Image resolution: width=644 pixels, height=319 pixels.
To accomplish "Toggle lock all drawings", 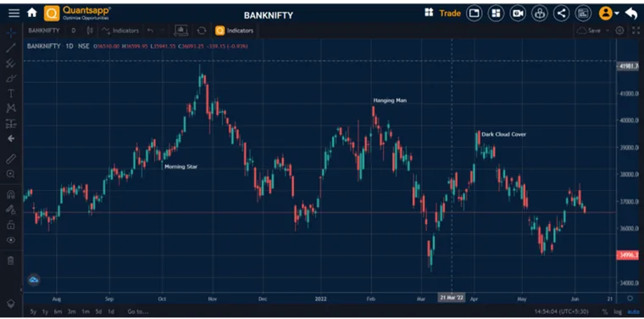I will tap(11, 225).
